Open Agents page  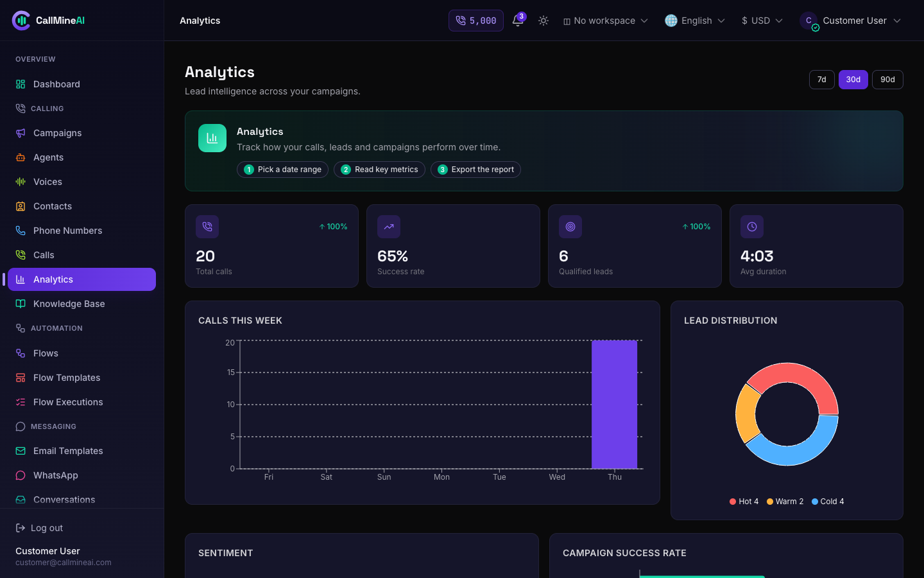point(81,157)
